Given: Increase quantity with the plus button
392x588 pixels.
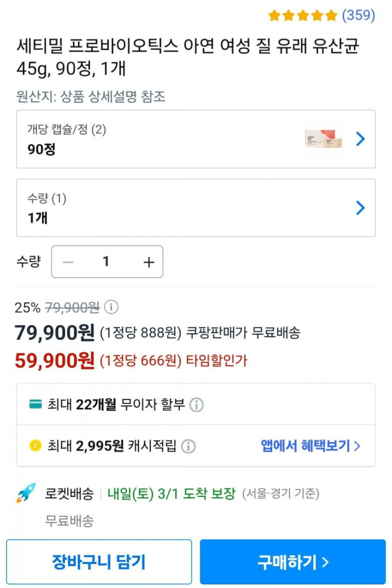Looking at the screenshot, I should (148, 262).
